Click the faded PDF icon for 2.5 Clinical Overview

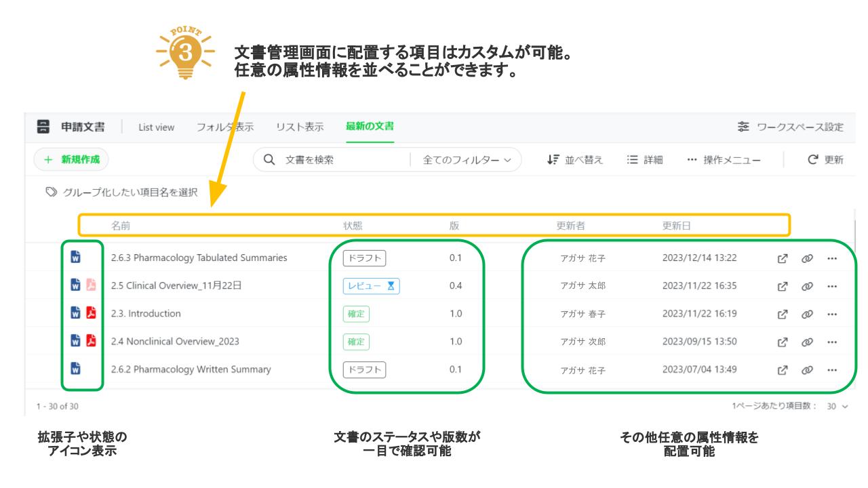92,285
